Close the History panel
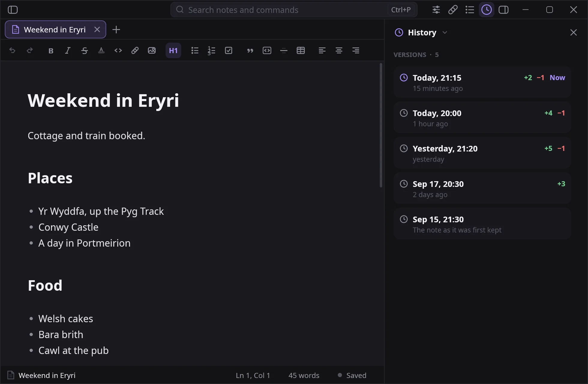Image resolution: width=588 pixels, height=384 pixels. (x=574, y=32)
